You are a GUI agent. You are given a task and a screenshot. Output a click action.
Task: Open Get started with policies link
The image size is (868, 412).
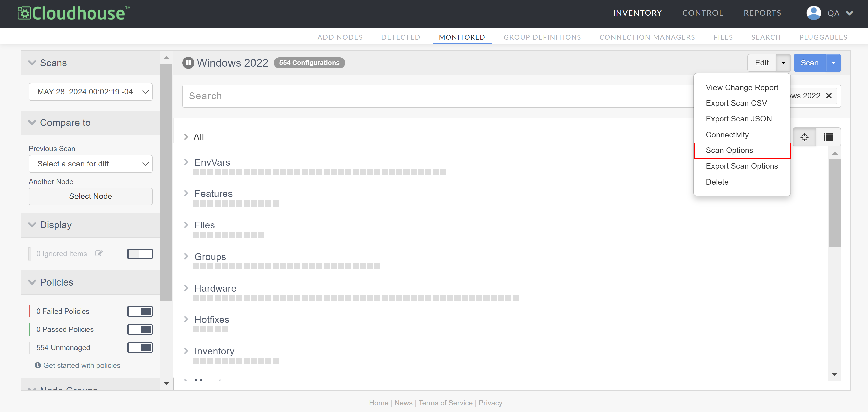point(82,365)
